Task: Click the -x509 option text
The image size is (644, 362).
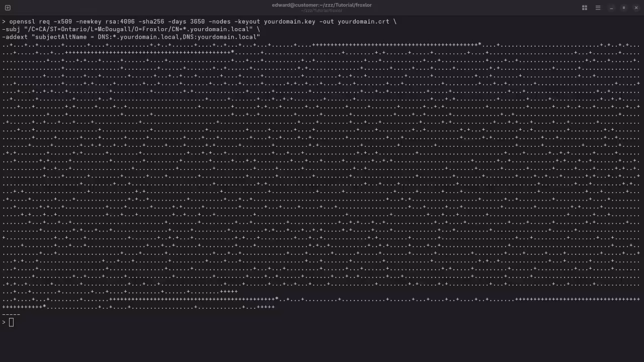Action: click(x=62, y=22)
